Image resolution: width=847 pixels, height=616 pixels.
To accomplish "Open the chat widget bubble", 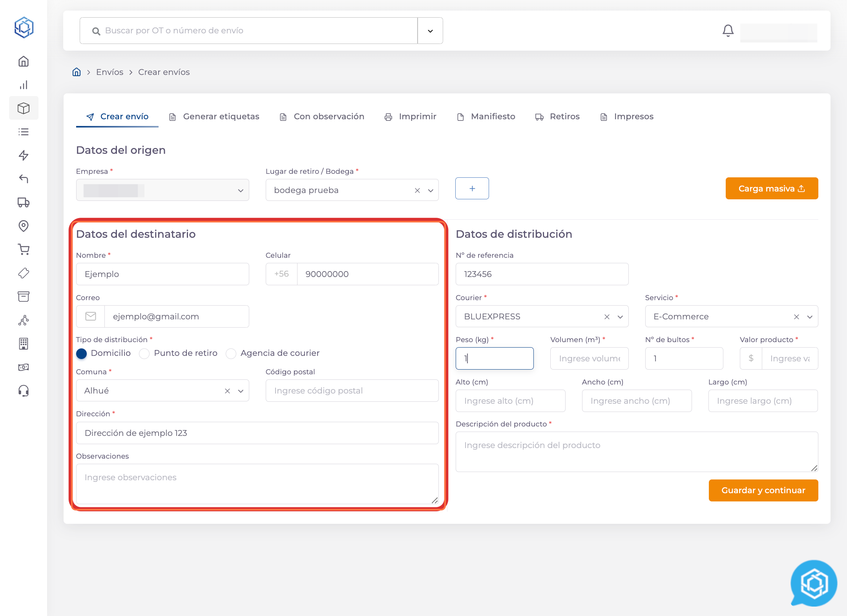I will pyautogui.click(x=814, y=583).
